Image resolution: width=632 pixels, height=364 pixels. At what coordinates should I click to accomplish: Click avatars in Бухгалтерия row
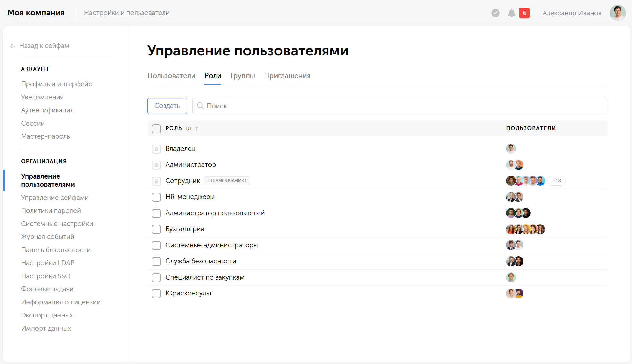pyautogui.click(x=526, y=229)
